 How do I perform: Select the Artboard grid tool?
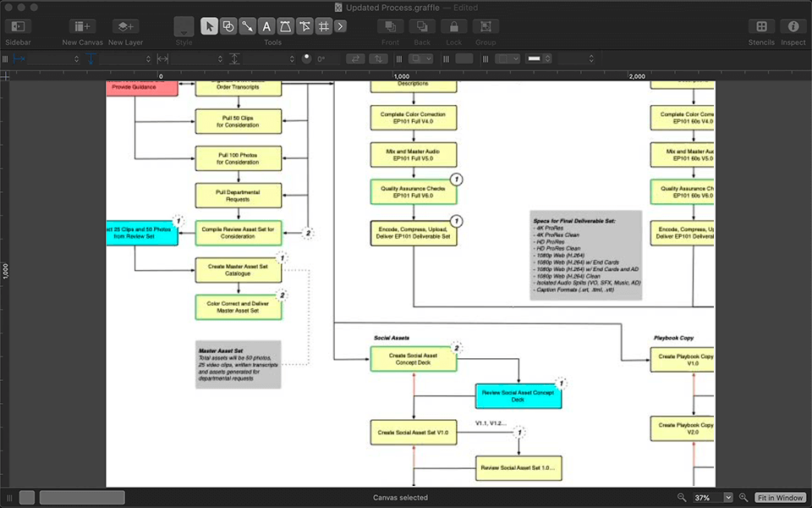(324, 26)
